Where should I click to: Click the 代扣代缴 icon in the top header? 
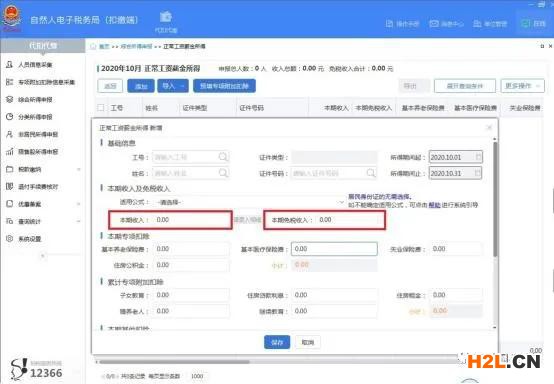point(166,22)
